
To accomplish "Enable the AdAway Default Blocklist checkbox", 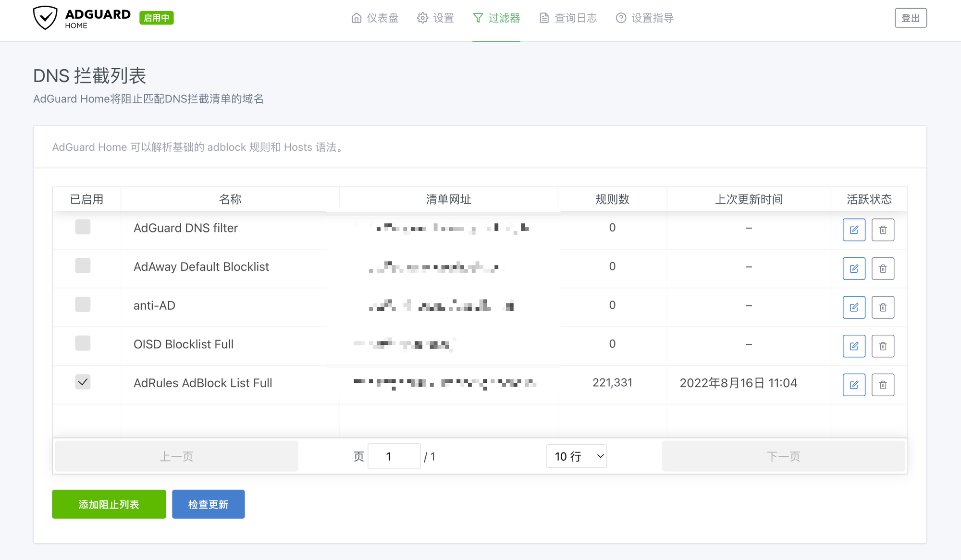I will pyautogui.click(x=83, y=266).
